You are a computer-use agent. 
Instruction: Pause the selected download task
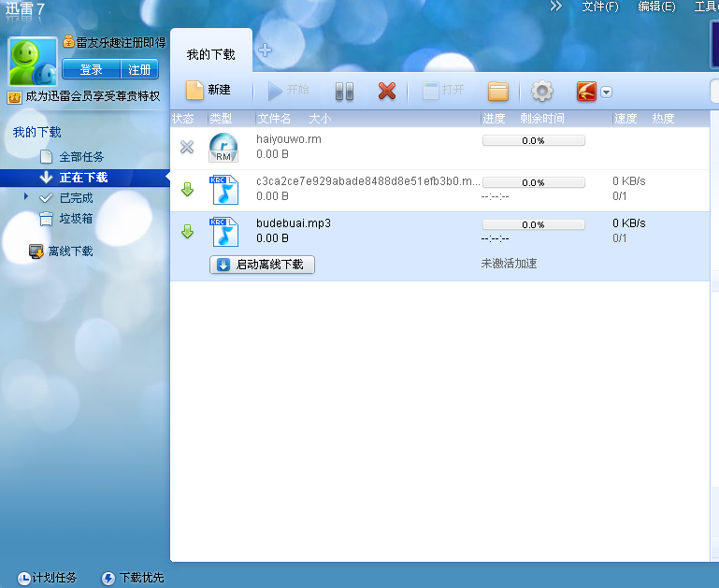click(x=344, y=91)
